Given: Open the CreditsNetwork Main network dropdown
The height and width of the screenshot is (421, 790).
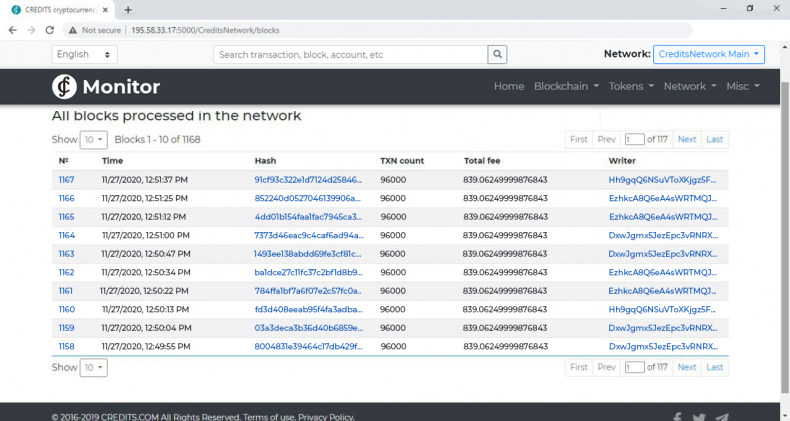Looking at the screenshot, I should (708, 54).
